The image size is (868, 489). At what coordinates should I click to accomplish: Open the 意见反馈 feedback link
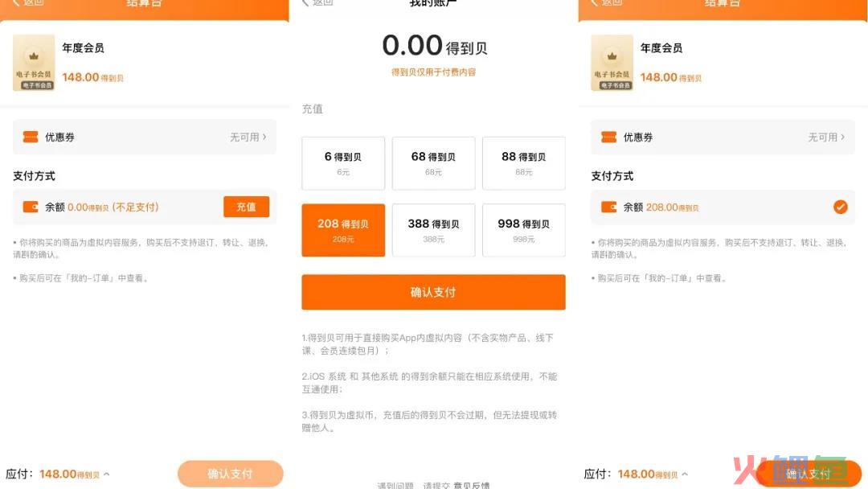tap(472, 485)
